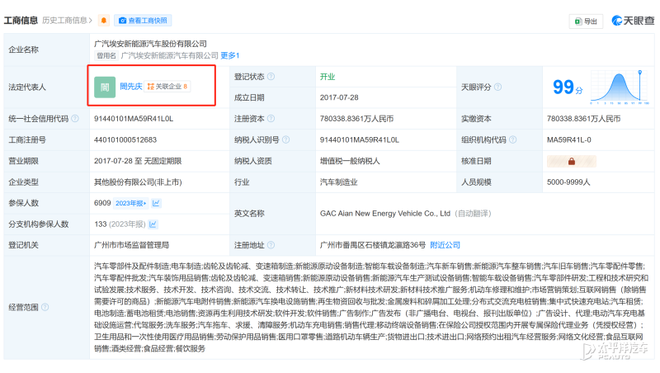Click 增值税一般纳税人 taxpayer qualification

pyautogui.click(x=350, y=161)
